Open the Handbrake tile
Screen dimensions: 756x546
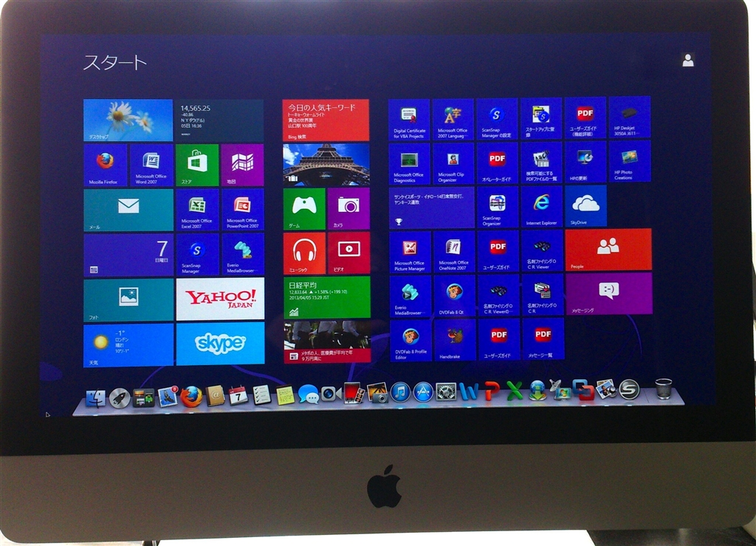point(454,340)
